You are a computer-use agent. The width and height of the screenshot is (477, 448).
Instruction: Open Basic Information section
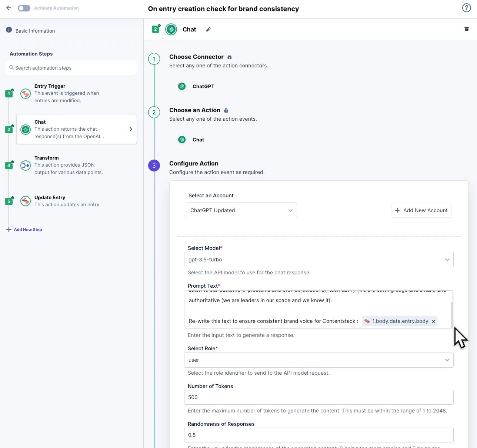(x=35, y=31)
